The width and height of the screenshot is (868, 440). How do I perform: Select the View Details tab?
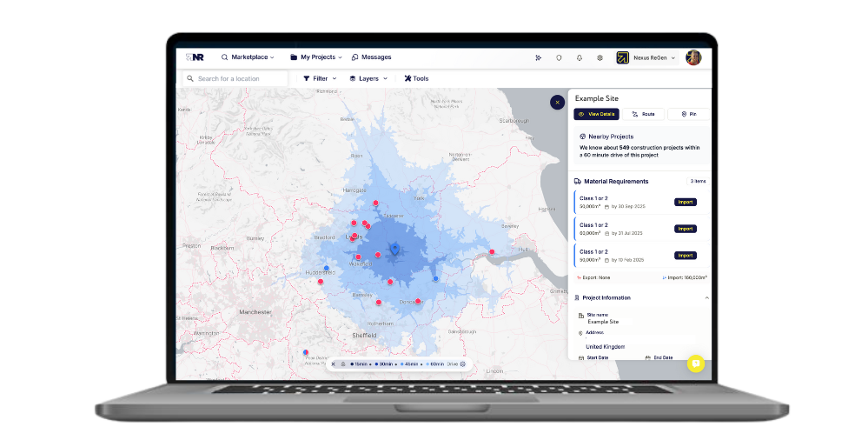coord(596,114)
